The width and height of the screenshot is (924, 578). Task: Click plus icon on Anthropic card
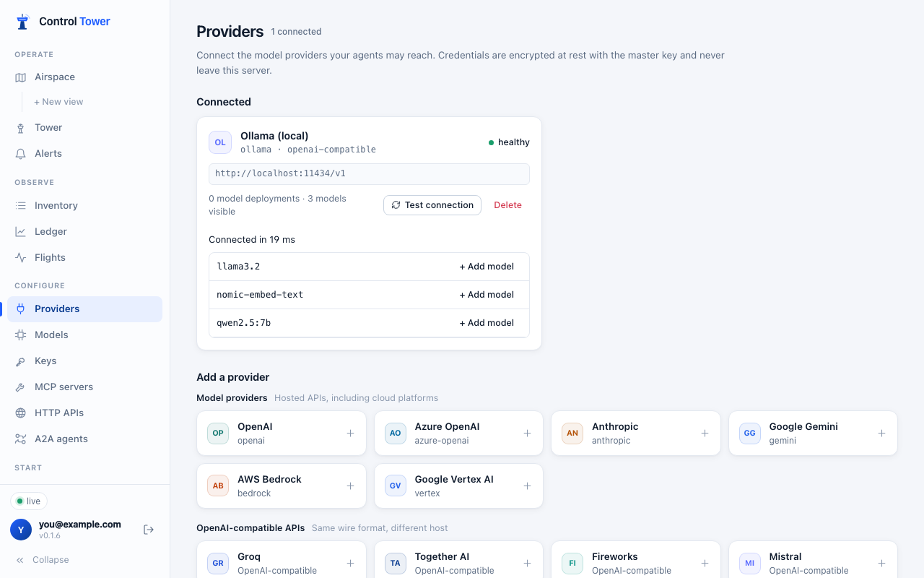[x=705, y=433]
